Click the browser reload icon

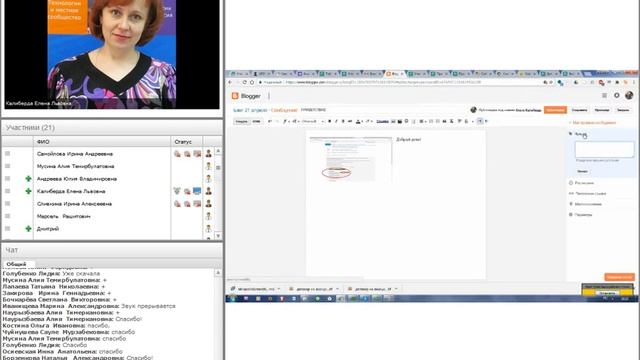point(244,82)
